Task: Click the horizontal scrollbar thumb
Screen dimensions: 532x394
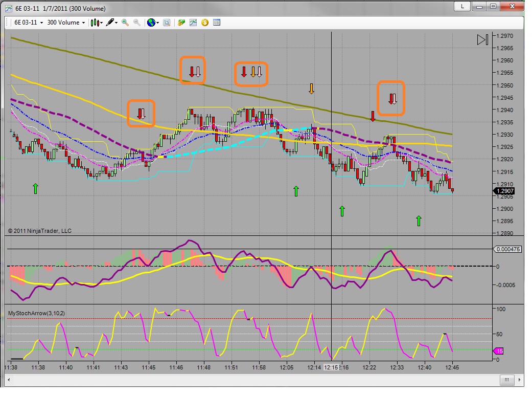Action: [x=507, y=380]
